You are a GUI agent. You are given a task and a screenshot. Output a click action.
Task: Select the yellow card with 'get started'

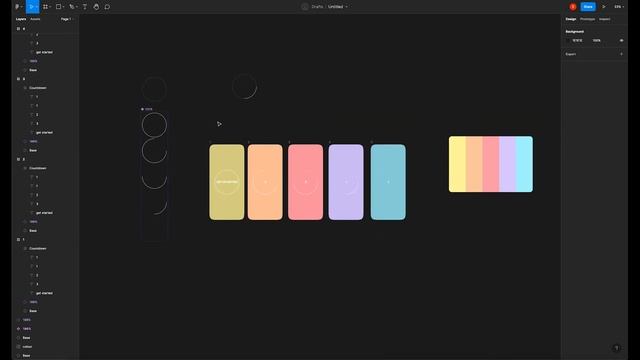pyautogui.click(x=227, y=182)
